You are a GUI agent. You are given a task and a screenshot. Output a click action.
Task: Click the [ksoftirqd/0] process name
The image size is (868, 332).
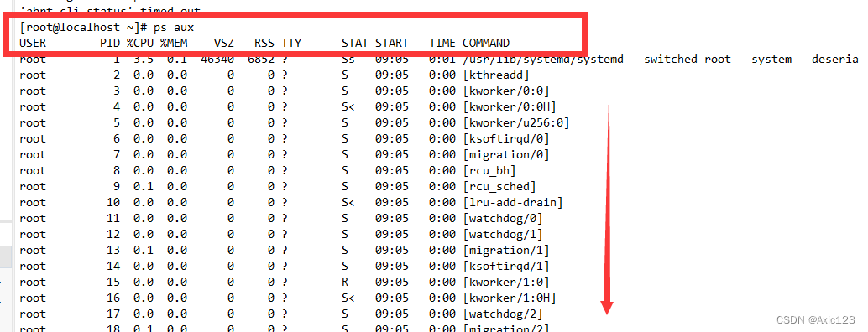click(x=506, y=138)
